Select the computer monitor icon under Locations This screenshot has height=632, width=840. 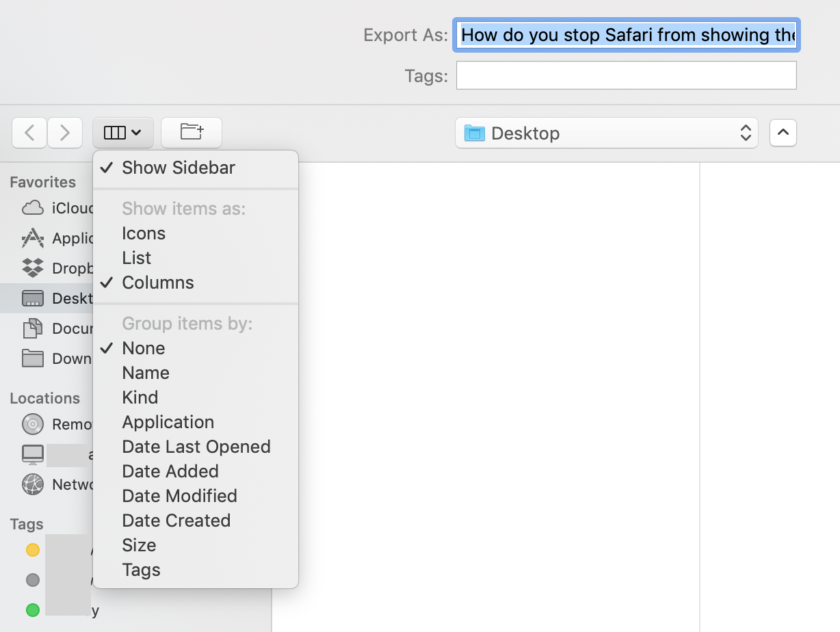pos(33,454)
